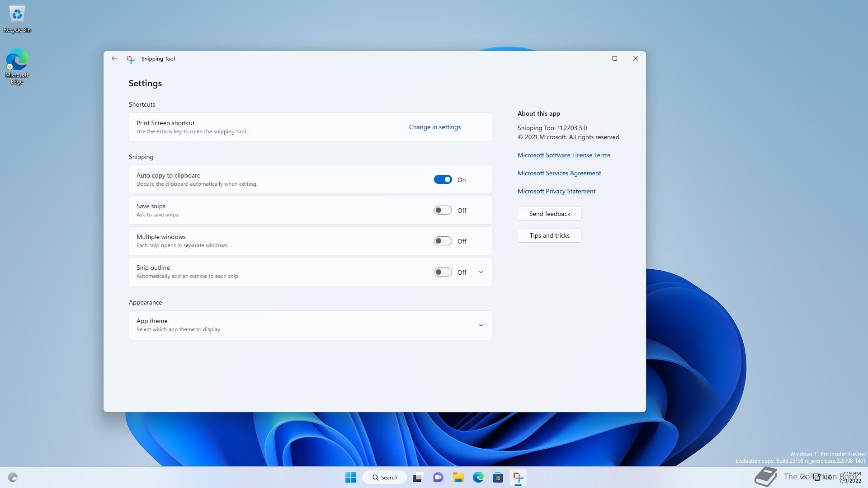Click 'Update the clipboard automatically when editing.' text
Screen dimensions: 868x488
(197, 184)
